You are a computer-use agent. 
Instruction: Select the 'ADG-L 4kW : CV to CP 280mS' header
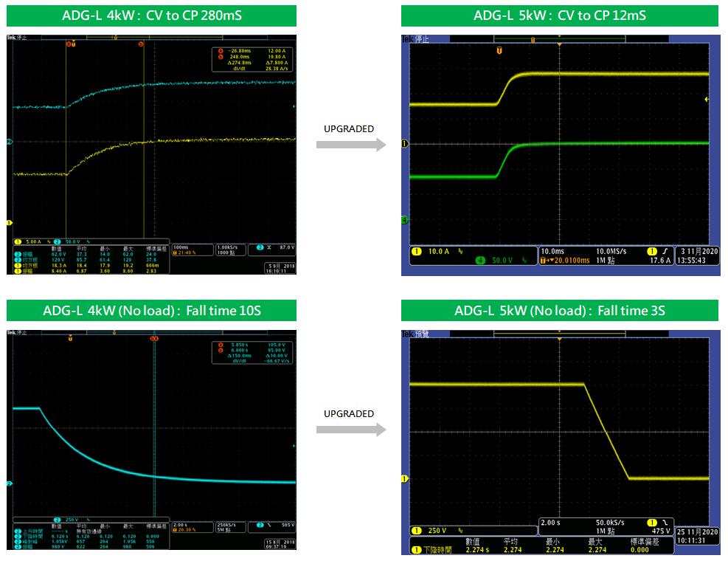[151, 16]
